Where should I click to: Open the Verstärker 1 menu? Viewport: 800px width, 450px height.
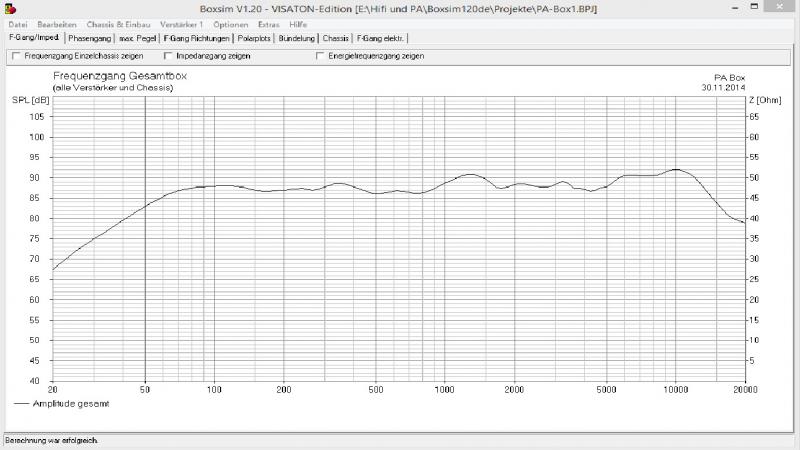point(181,24)
